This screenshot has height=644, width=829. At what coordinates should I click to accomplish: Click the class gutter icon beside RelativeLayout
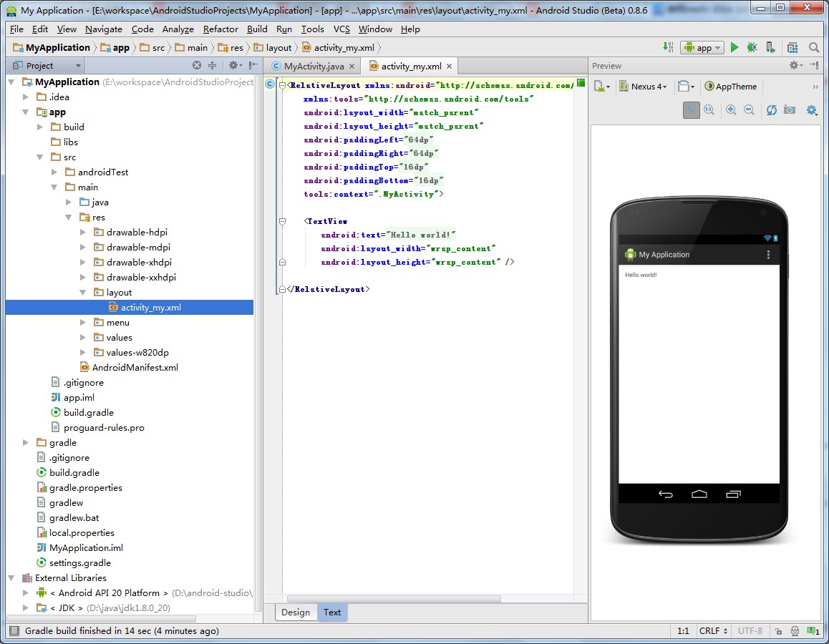point(270,84)
